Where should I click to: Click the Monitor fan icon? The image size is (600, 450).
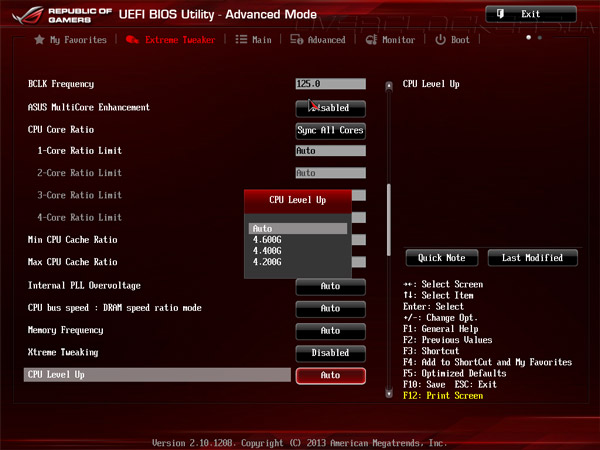click(x=371, y=40)
